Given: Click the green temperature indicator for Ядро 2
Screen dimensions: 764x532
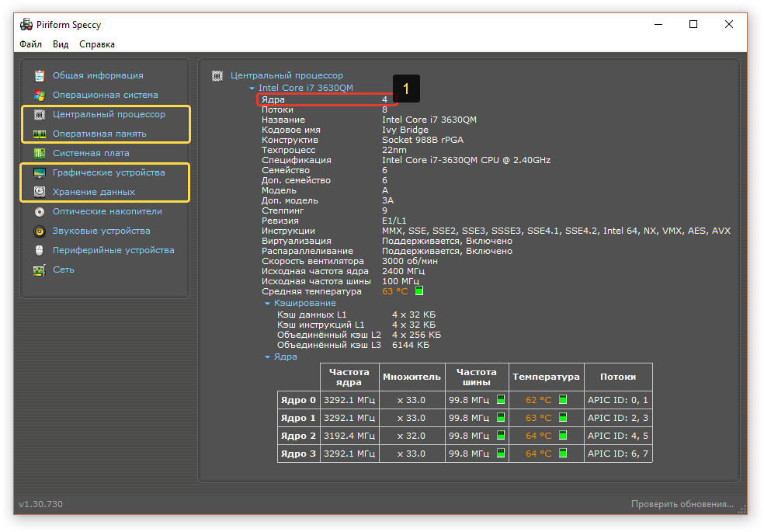Looking at the screenshot, I should click(x=563, y=435).
